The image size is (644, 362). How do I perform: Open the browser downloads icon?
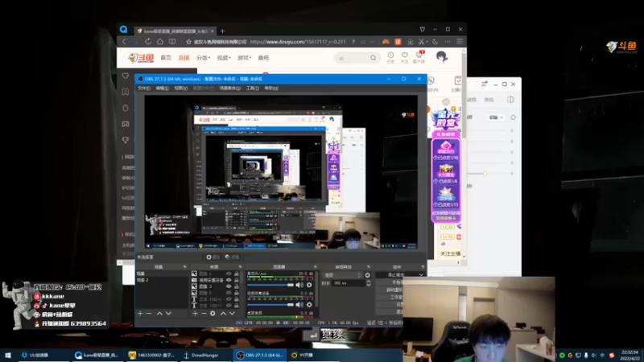[410, 42]
